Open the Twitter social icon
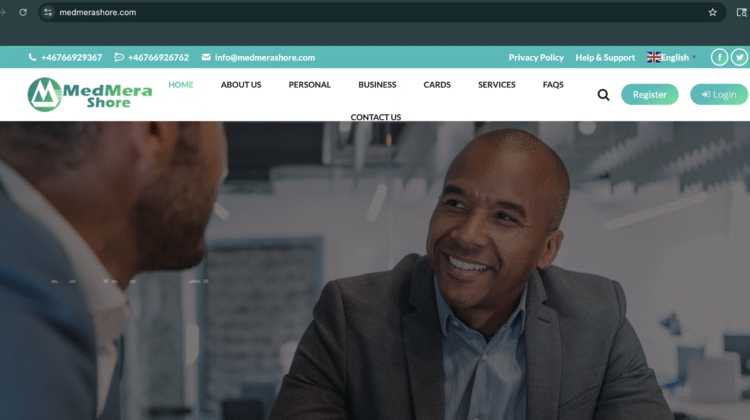750x420 pixels. click(739, 57)
